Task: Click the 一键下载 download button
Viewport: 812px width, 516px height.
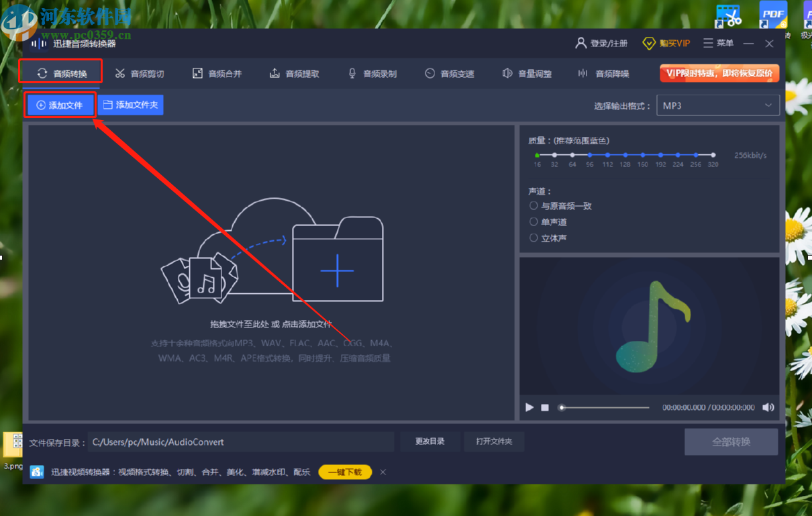Action: tap(345, 472)
